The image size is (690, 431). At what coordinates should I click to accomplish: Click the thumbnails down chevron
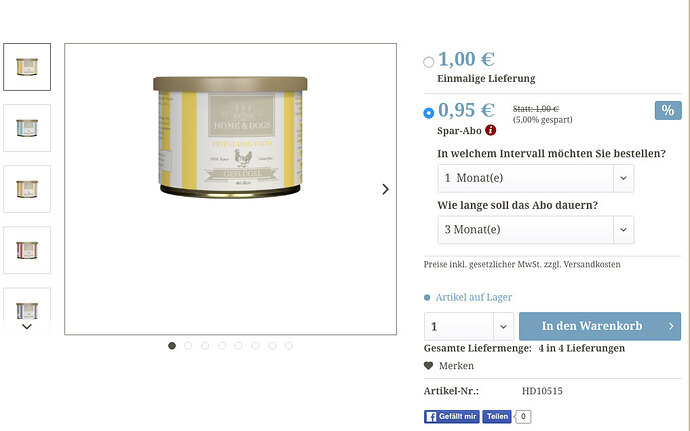(x=27, y=327)
